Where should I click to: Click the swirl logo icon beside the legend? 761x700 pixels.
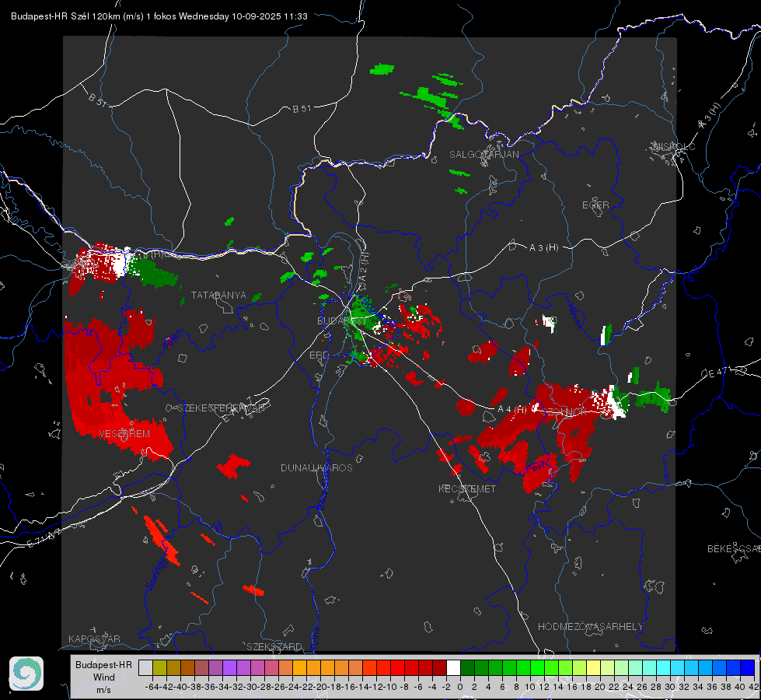(x=26, y=674)
